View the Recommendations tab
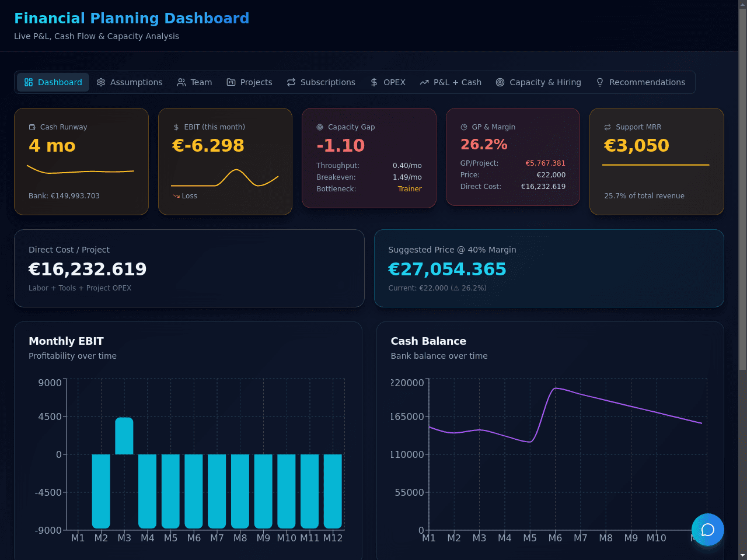The width and height of the screenshot is (747, 560). click(640, 82)
